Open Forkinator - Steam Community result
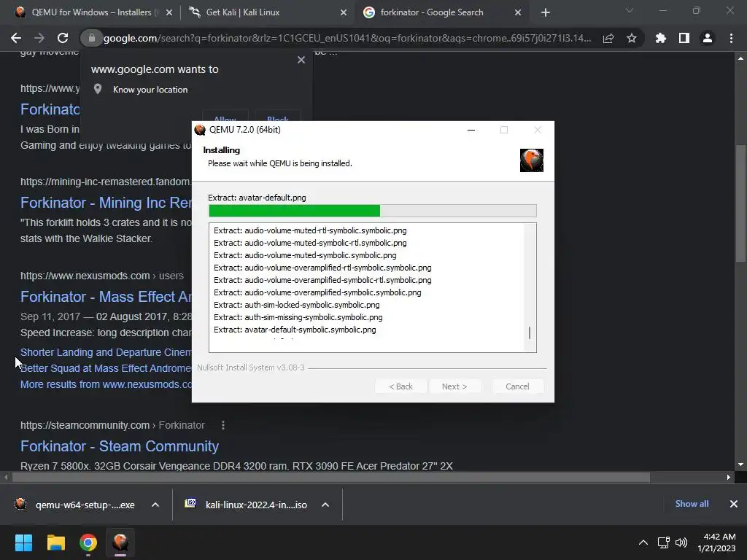The width and height of the screenshot is (747, 560). tap(120, 446)
